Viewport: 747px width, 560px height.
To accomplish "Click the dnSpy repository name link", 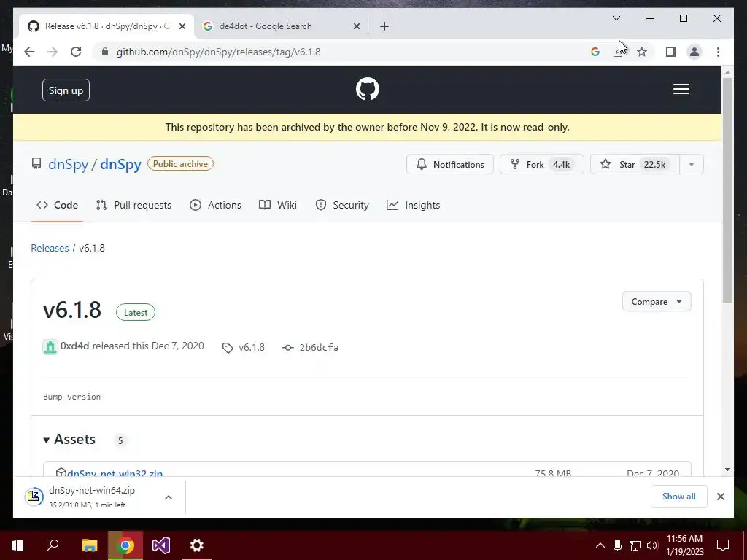I will [120, 164].
